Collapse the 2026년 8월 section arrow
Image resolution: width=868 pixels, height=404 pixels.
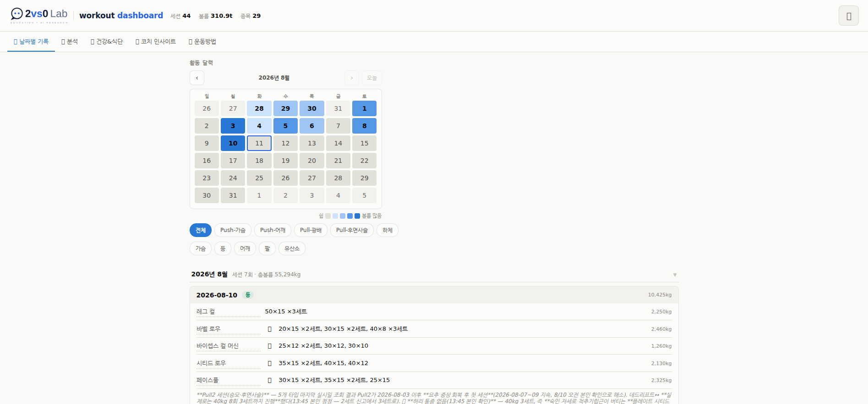[x=675, y=275]
